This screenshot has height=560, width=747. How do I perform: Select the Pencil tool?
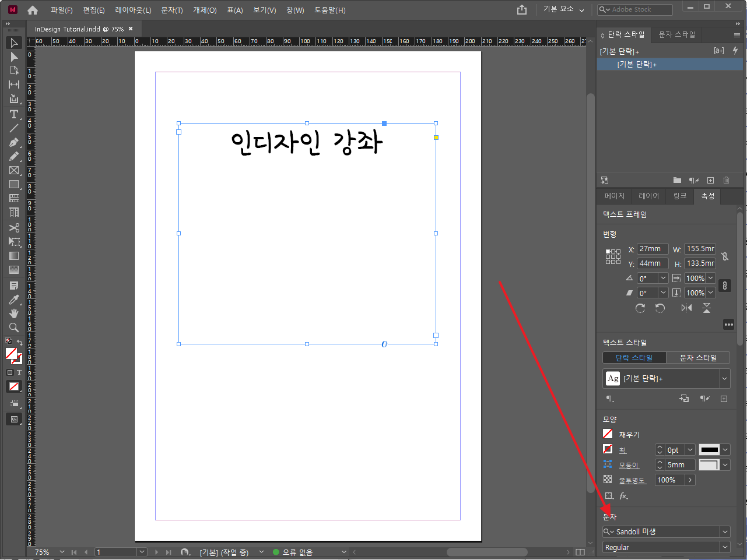click(x=14, y=156)
